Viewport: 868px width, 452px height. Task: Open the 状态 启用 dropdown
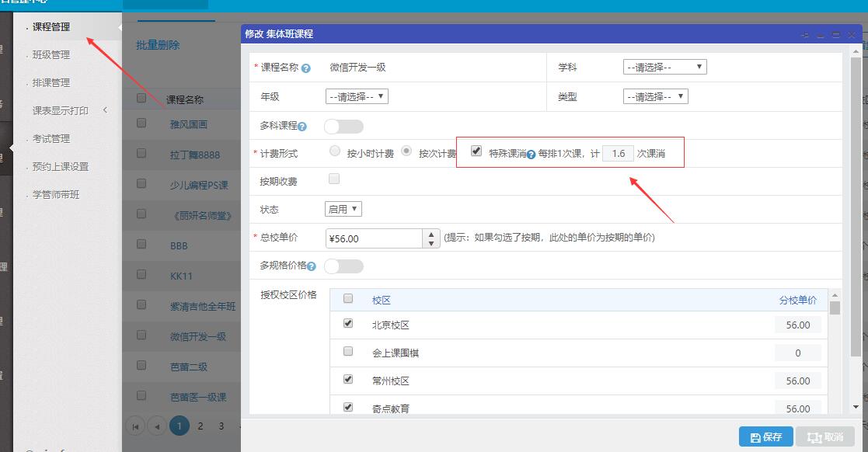click(x=343, y=209)
